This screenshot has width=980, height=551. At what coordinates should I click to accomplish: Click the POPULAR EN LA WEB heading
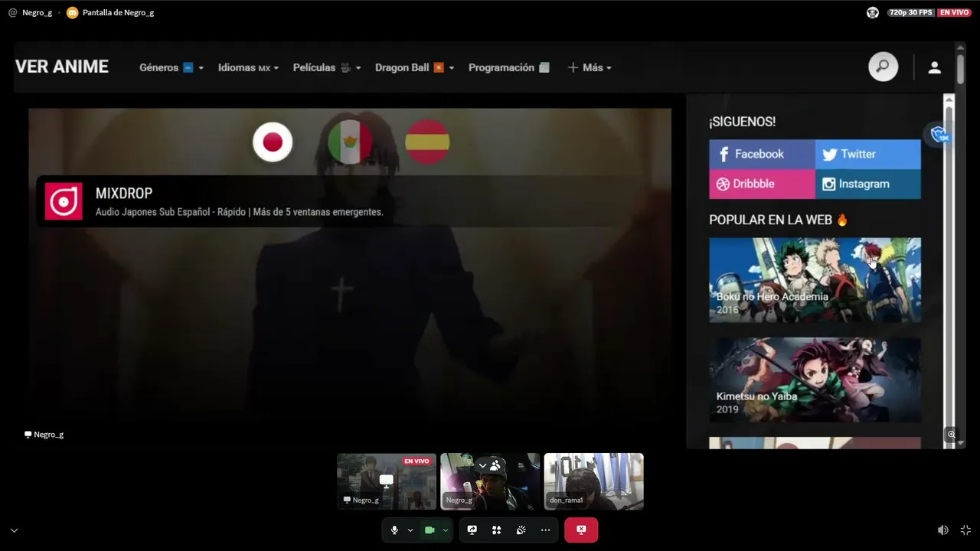click(x=779, y=220)
